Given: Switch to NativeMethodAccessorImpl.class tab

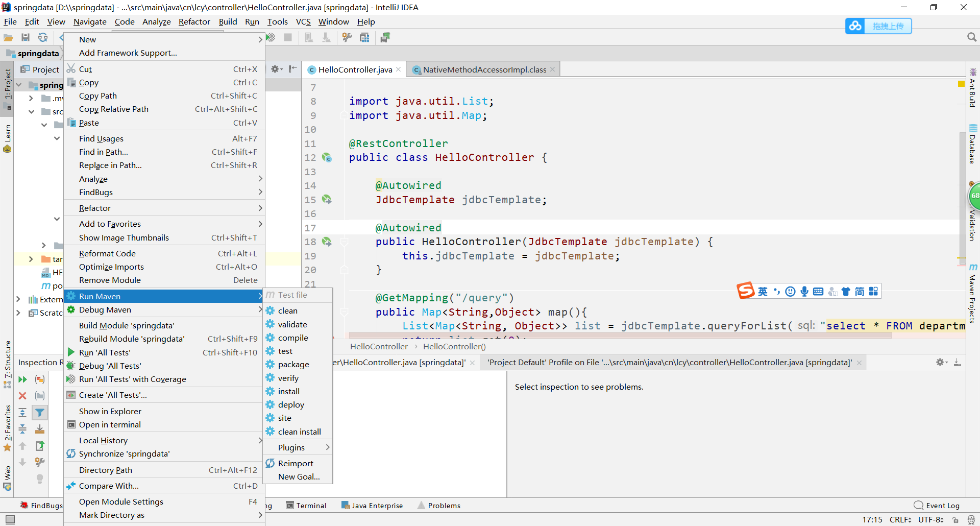Looking at the screenshot, I should pyautogui.click(x=484, y=69).
